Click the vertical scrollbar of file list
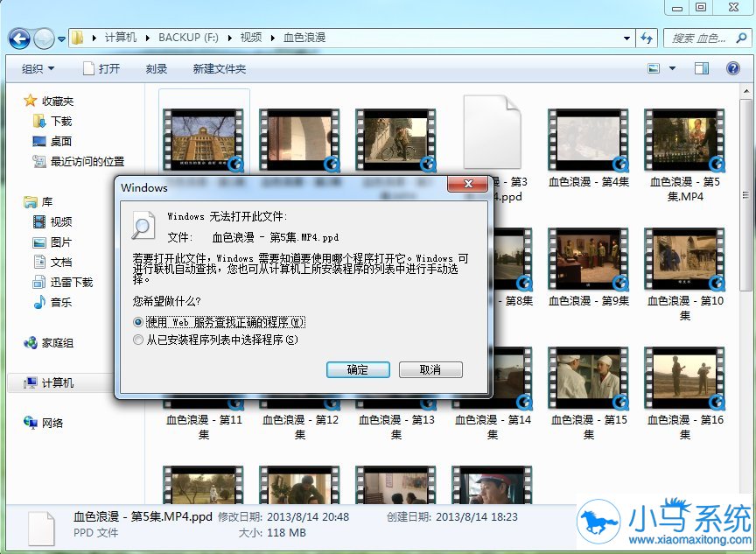This screenshot has width=756, height=554. (745, 195)
